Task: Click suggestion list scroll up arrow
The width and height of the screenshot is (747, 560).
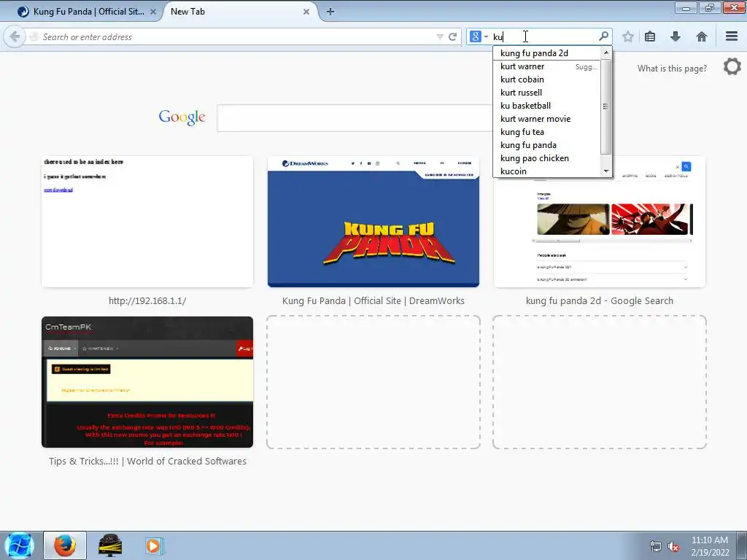Action: point(606,52)
